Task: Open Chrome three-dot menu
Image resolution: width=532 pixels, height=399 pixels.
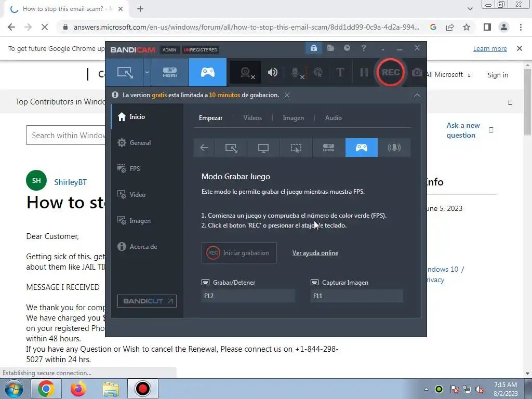Action: (x=521, y=27)
